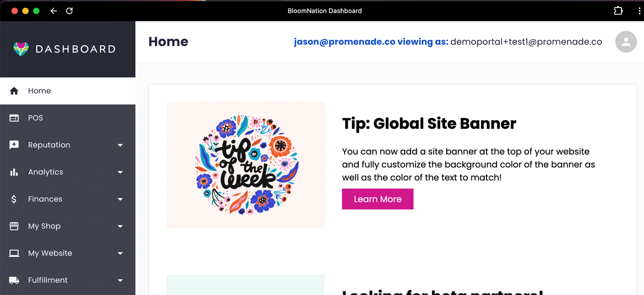
Task: Expand the Reputation submenu arrow
Action: [120, 145]
